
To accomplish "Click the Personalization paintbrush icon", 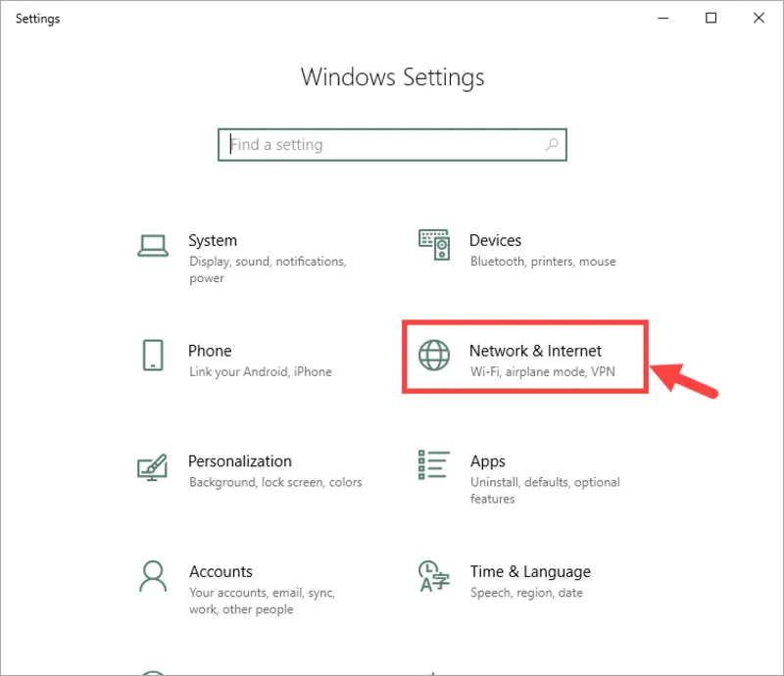I will (x=152, y=465).
